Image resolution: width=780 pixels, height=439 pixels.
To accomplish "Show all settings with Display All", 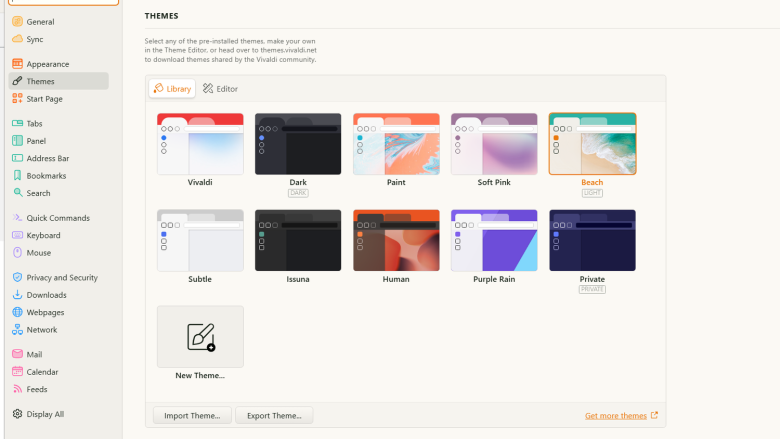I will coord(45,414).
